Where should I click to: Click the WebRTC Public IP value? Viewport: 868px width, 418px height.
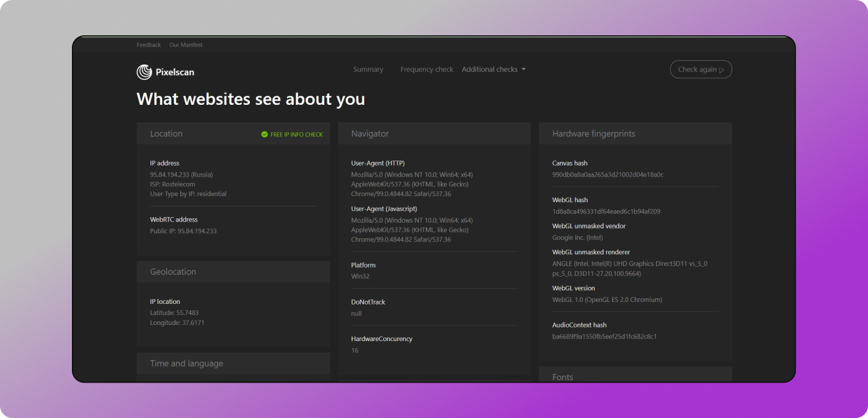point(183,231)
